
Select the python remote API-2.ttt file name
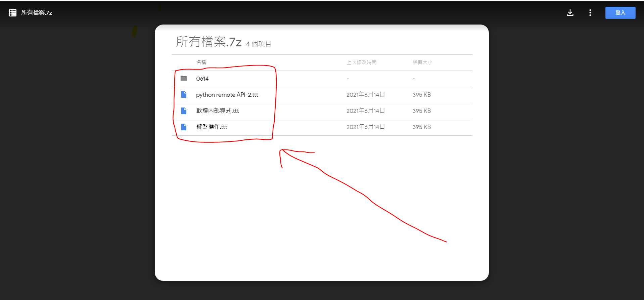[227, 95]
